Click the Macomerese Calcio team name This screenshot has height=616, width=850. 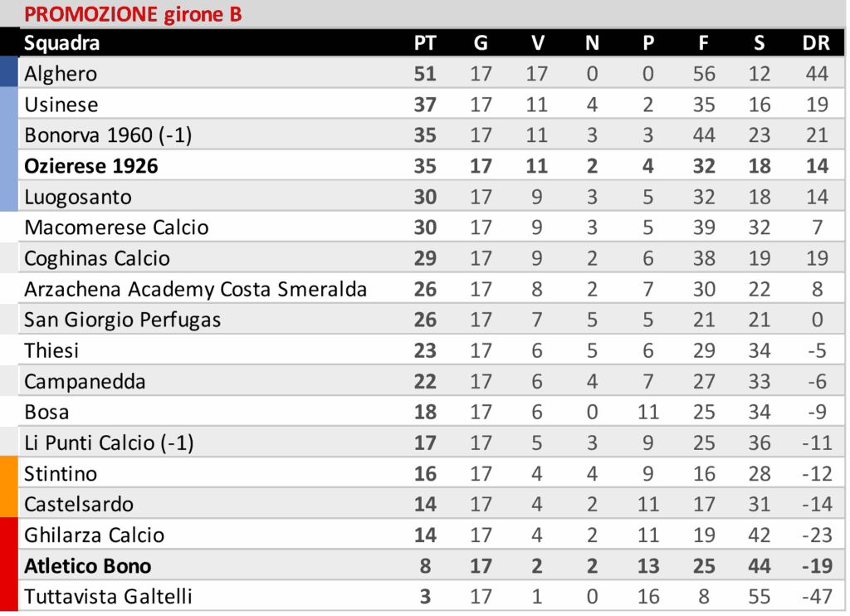116,227
